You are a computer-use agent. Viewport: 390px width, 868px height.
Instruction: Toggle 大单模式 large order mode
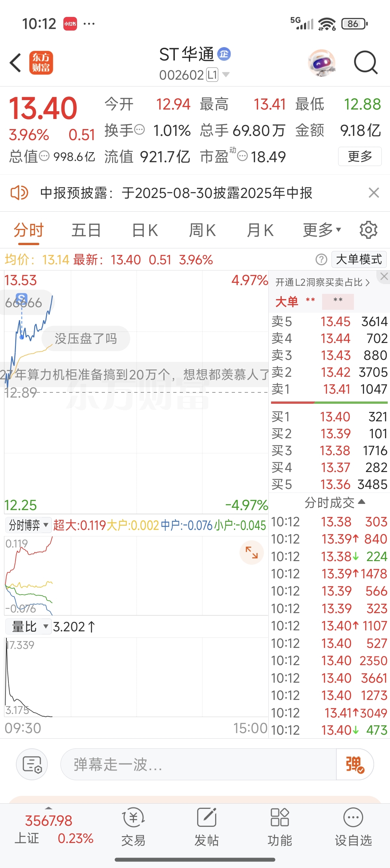[359, 259]
